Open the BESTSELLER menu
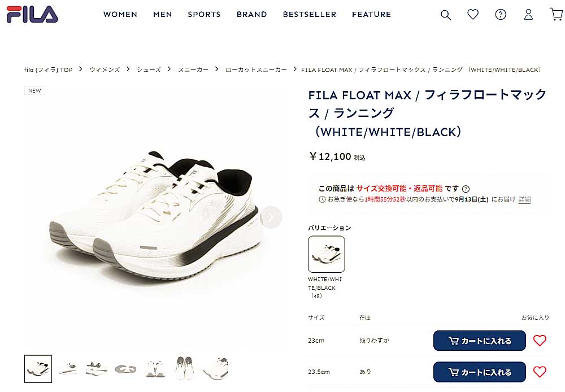Screen dimensions: 565x392 [x=310, y=15]
